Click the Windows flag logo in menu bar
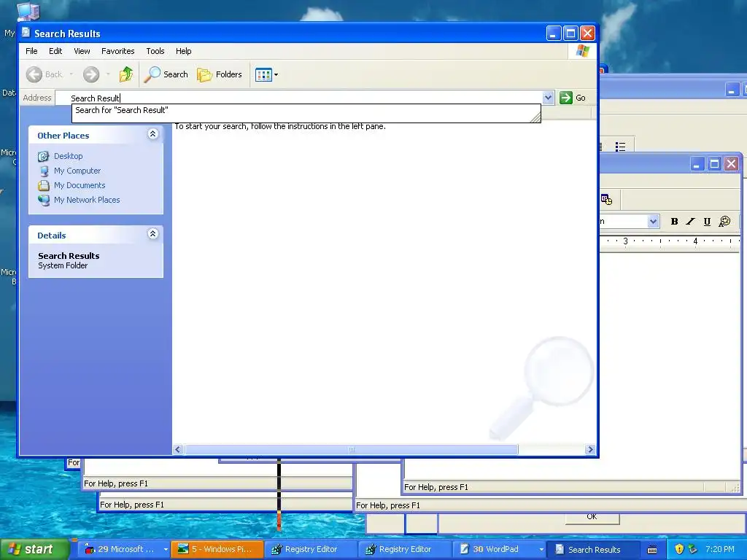The height and width of the screenshot is (560, 747). pyautogui.click(x=582, y=51)
